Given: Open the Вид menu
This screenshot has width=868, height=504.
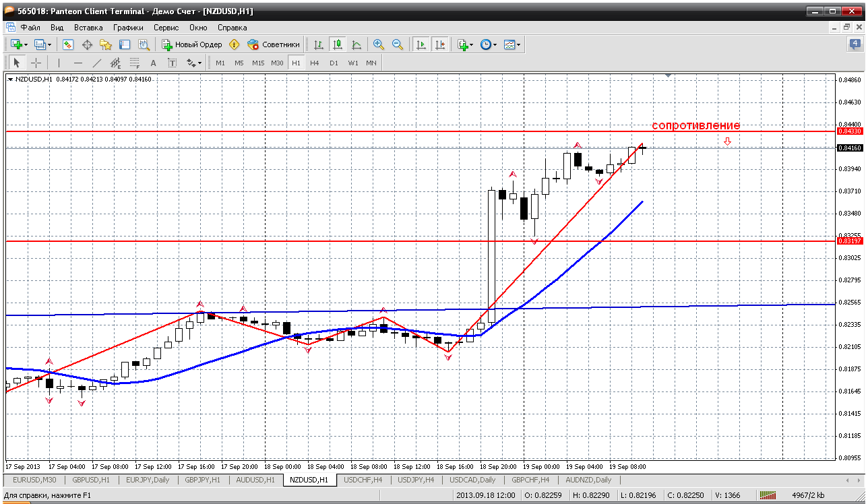Looking at the screenshot, I should pyautogui.click(x=57, y=28).
